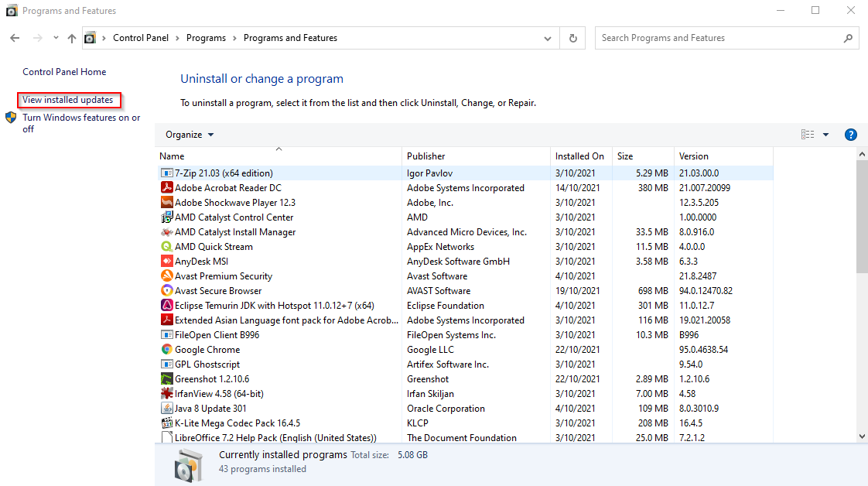Go up one level with the up arrow

pyautogui.click(x=72, y=38)
